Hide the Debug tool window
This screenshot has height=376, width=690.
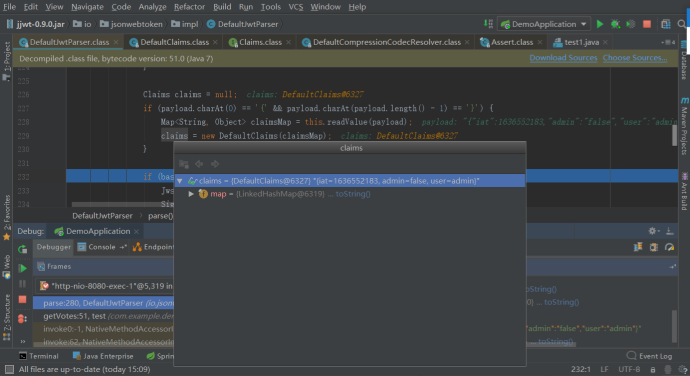click(669, 231)
